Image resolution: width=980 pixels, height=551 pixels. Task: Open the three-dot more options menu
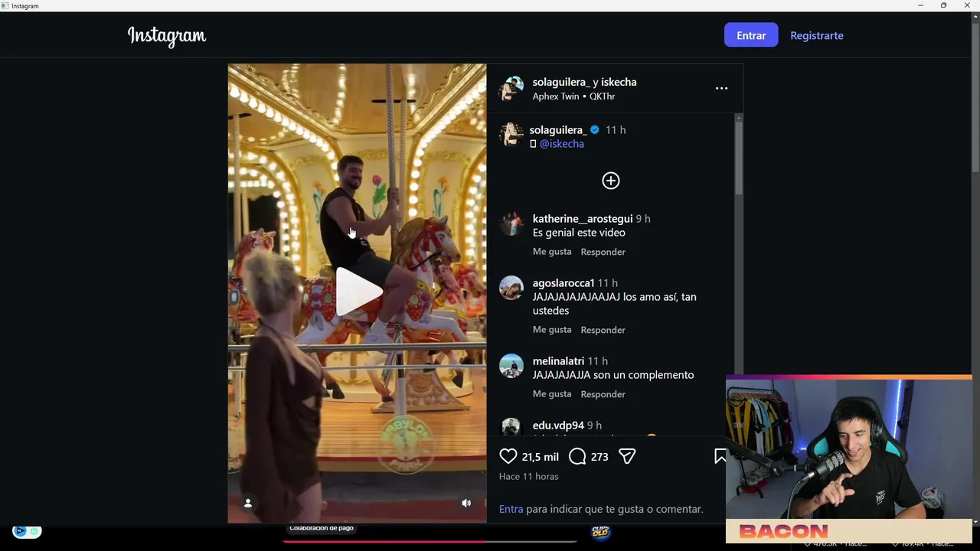click(x=721, y=88)
